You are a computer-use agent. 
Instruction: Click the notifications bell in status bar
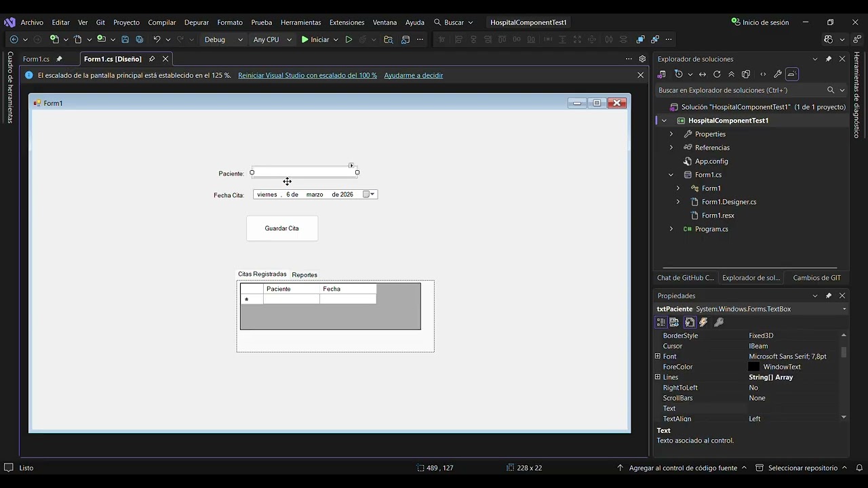[x=859, y=468]
